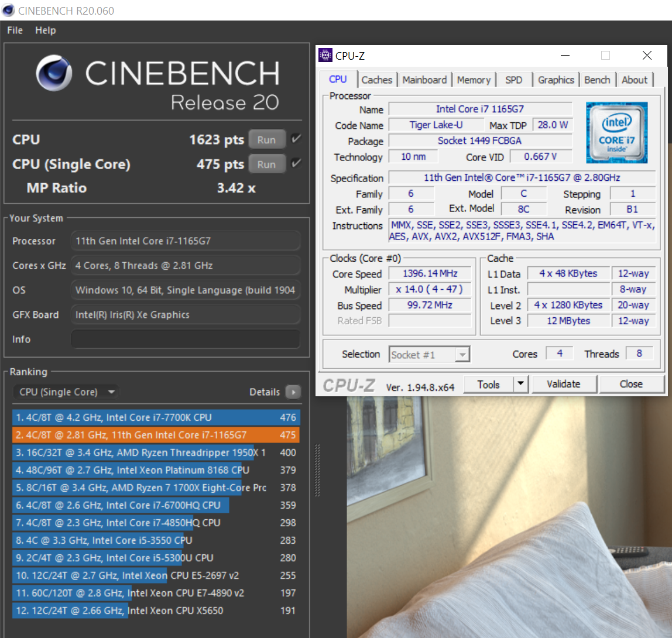
Task: Click the Core VID value 0.667 V
Action: 540,156
